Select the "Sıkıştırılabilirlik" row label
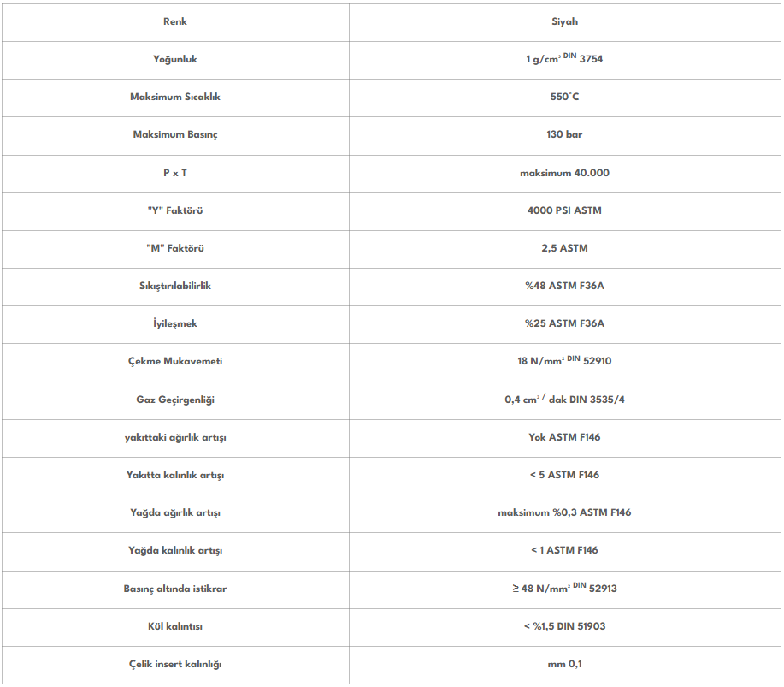The height and width of the screenshot is (687, 784). 175,286
